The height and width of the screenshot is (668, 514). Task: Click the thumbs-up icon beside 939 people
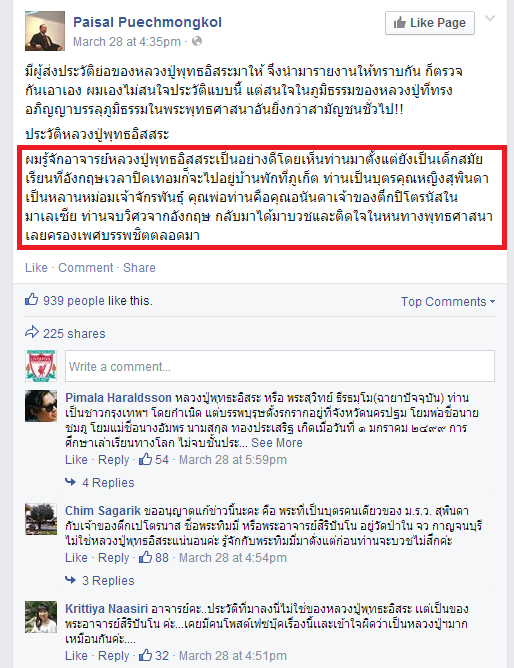[x=32, y=299]
